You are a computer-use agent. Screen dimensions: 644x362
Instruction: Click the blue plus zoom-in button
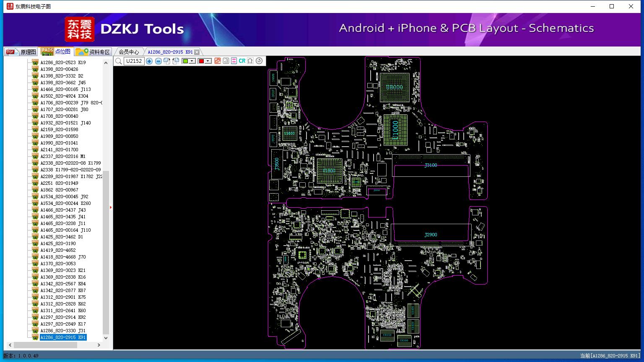pyautogui.click(x=149, y=61)
